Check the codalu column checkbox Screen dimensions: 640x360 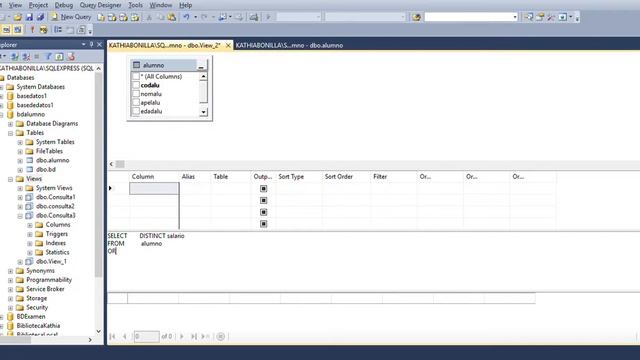[x=136, y=85]
